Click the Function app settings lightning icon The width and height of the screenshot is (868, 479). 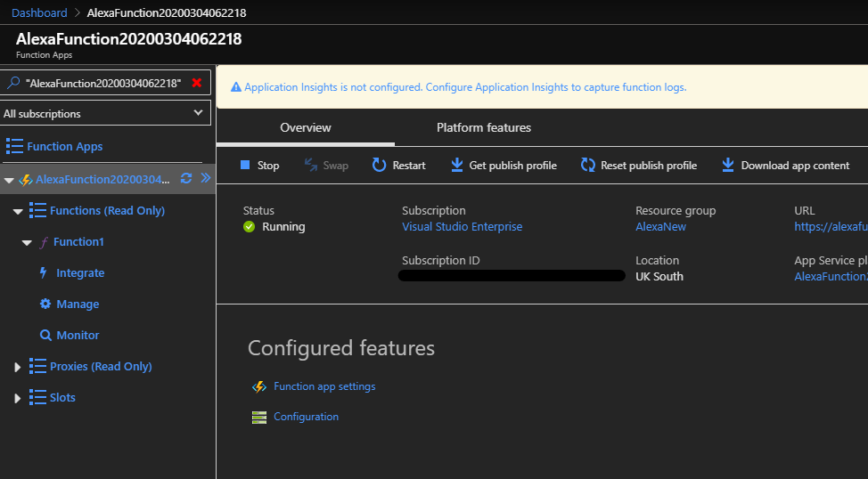point(259,386)
